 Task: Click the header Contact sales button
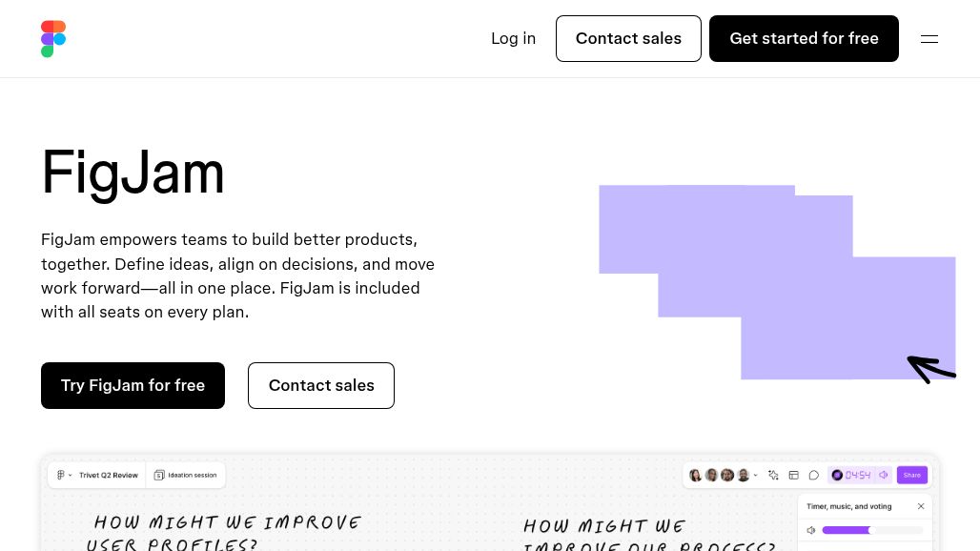tap(628, 39)
